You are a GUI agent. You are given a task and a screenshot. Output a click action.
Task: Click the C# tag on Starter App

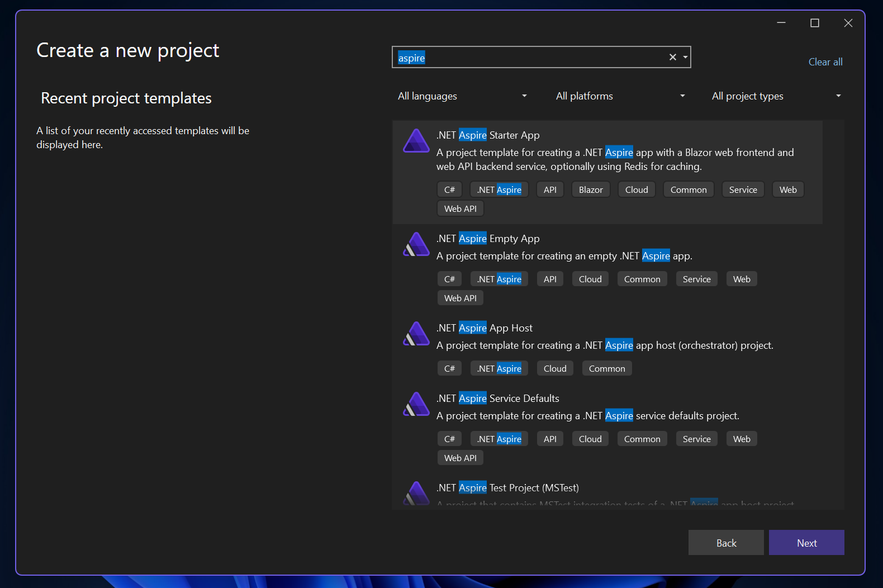click(449, 190)
